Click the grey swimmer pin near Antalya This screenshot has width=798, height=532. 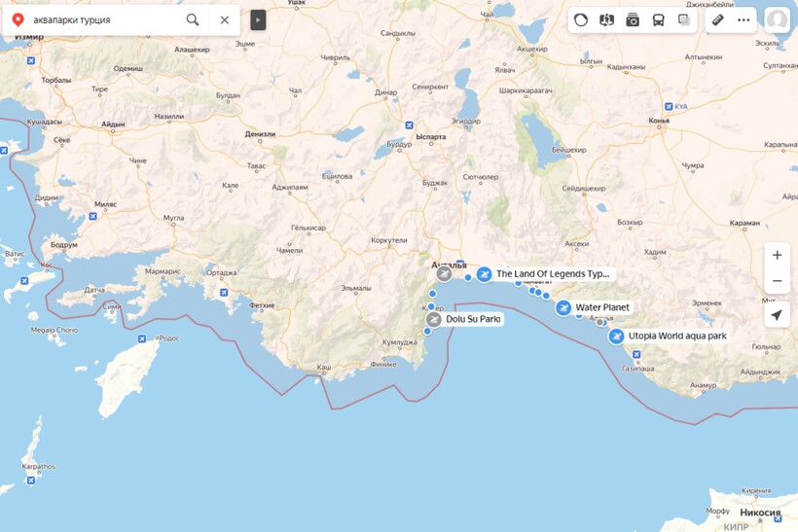(444, 273)
